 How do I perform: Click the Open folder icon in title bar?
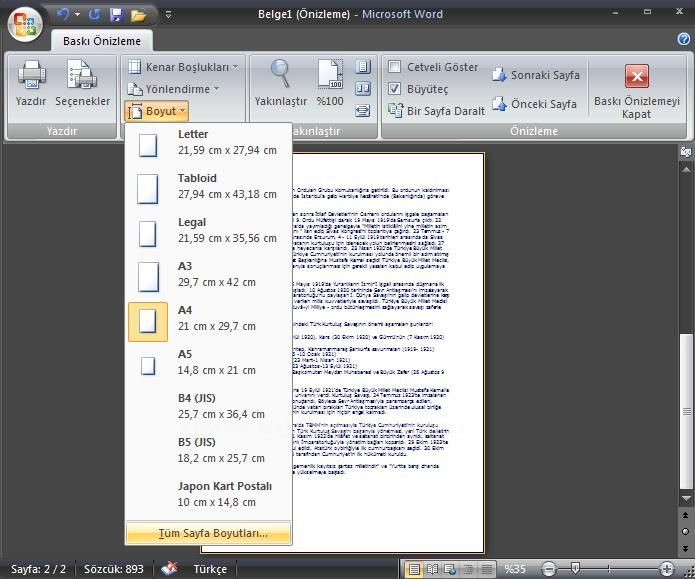(x=139, y=16)
